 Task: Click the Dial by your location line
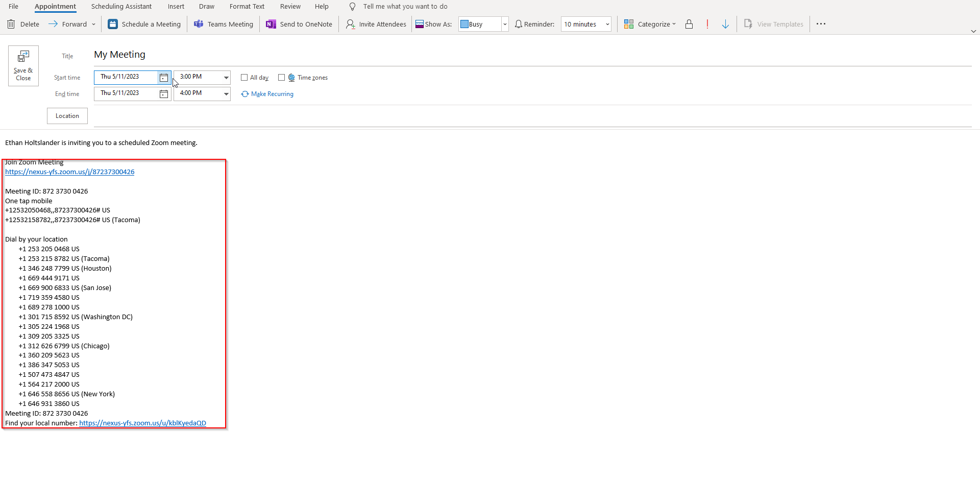(x=36, y=239)
